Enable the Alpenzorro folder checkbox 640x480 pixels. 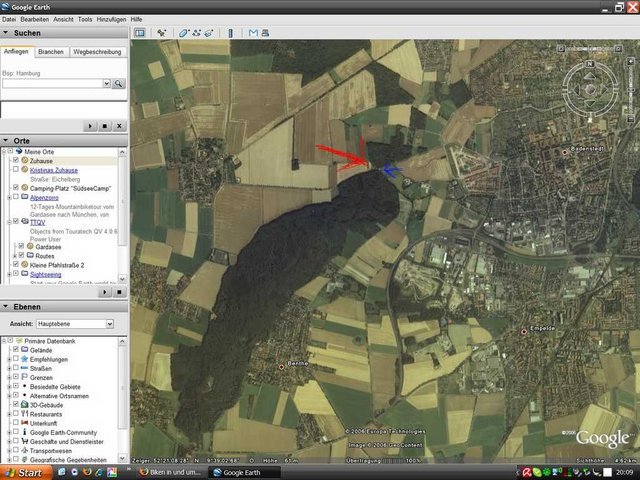click(16, 197)
